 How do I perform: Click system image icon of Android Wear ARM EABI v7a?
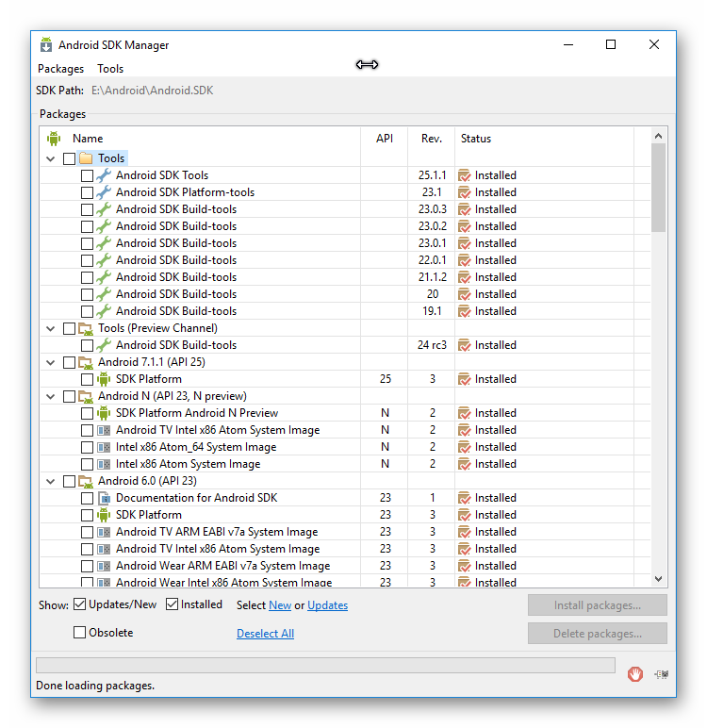104,566
